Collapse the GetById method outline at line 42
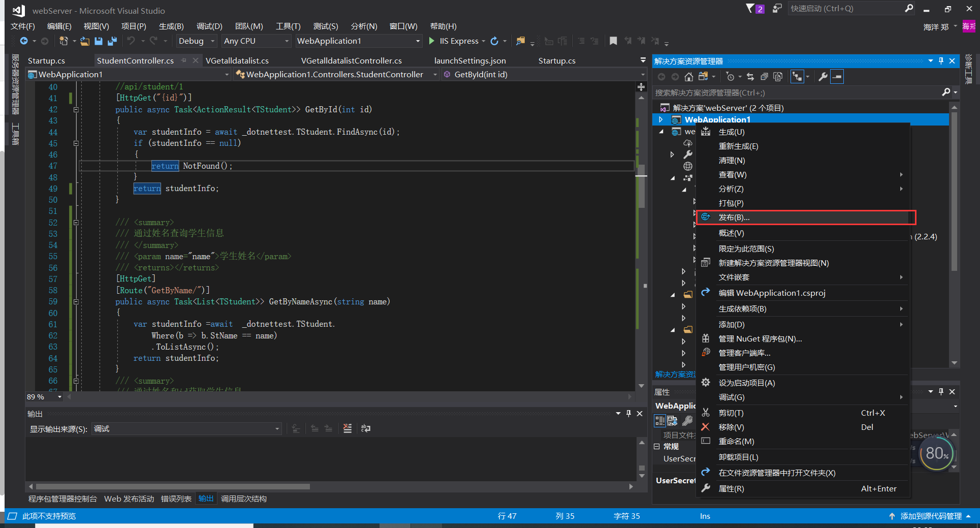980x528 pixels. 76,109
